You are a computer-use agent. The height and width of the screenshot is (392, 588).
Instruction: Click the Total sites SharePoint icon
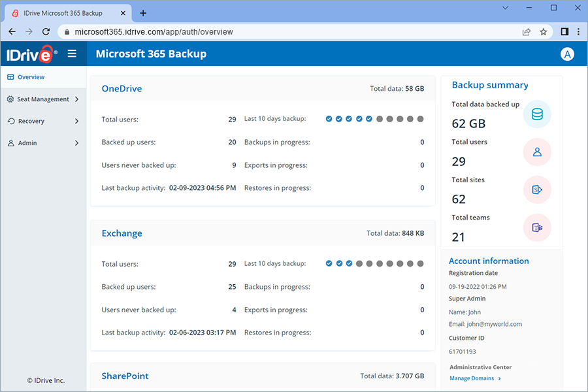tap(537, 190)
